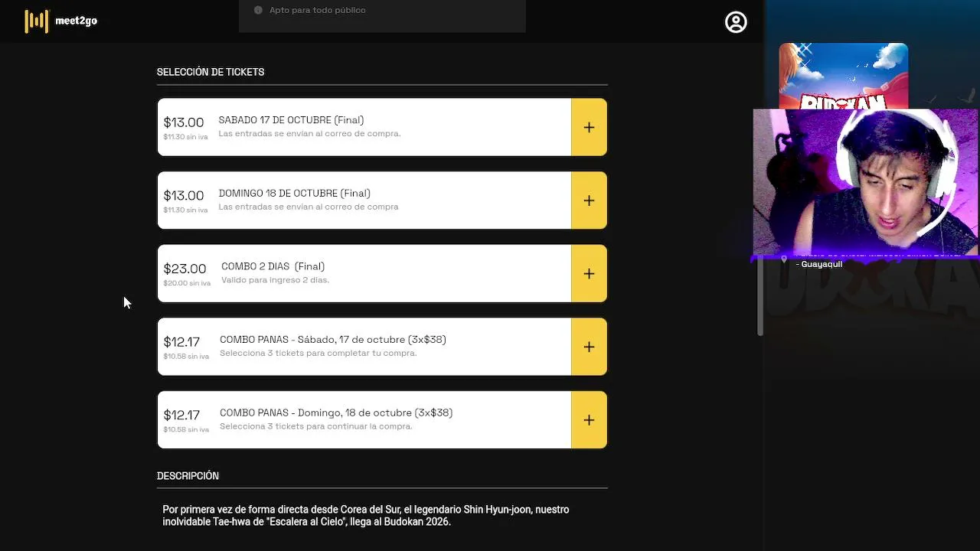This screenshot has width=980, height=551.
Task: Open the meet2go home logo
Action: [x=61, y=21]
